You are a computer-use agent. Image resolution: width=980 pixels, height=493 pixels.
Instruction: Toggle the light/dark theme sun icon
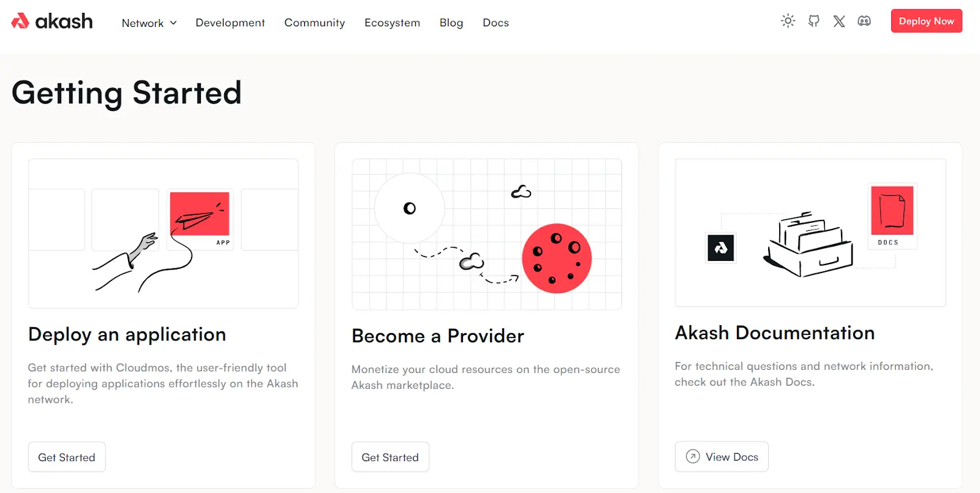(788, 21)
